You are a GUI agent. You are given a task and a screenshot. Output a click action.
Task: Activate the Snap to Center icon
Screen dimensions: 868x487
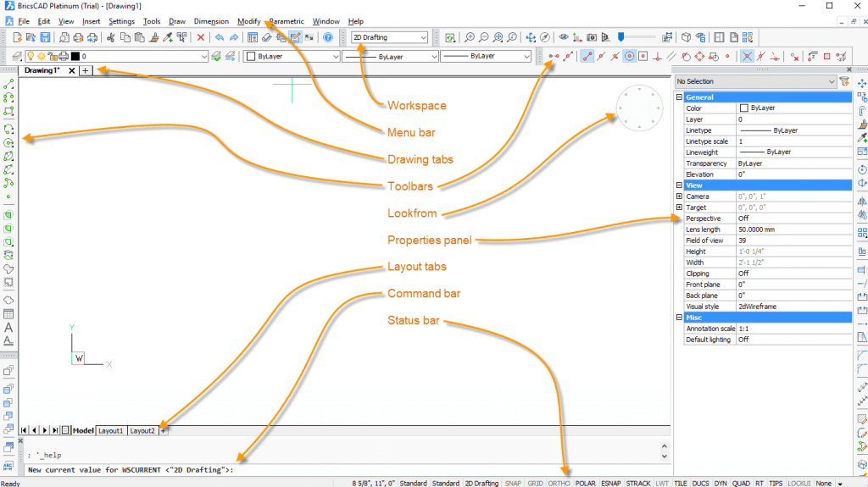pos(629,57)
